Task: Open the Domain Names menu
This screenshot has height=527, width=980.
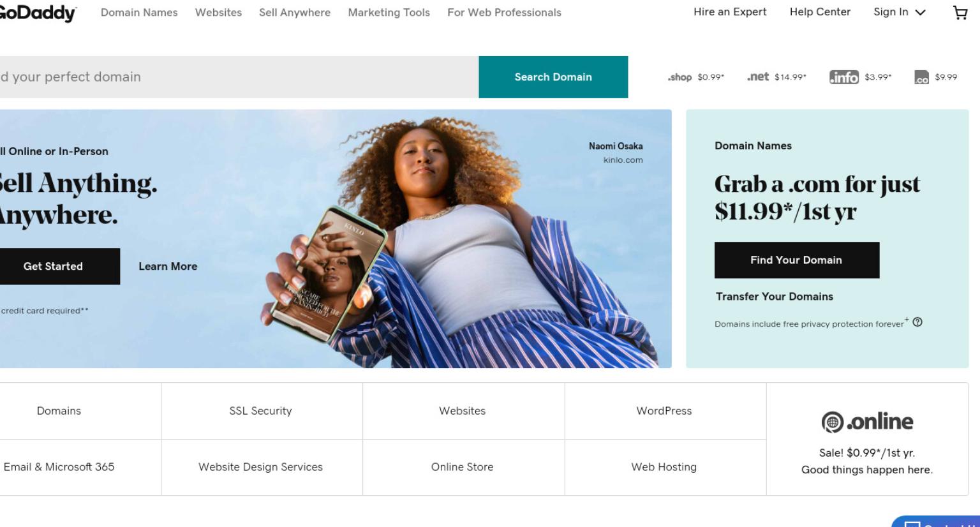Action: pyautogui.click(x=139, y=13)
